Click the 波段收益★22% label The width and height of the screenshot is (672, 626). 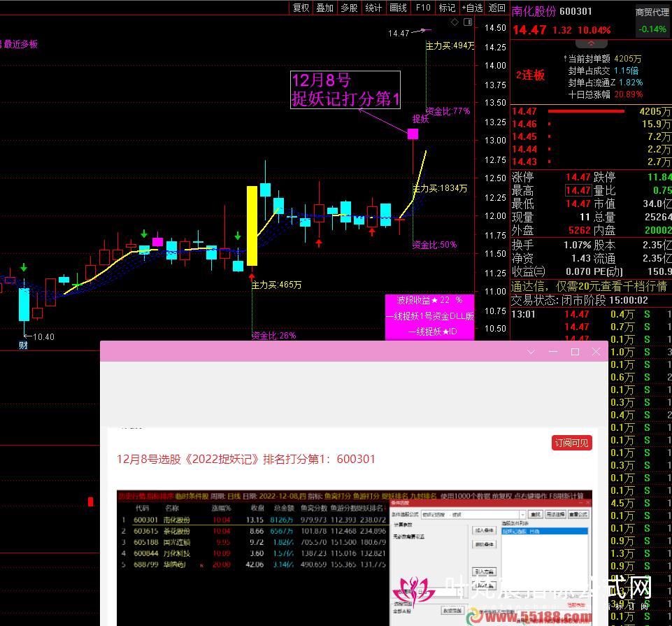tap(429, 300)
